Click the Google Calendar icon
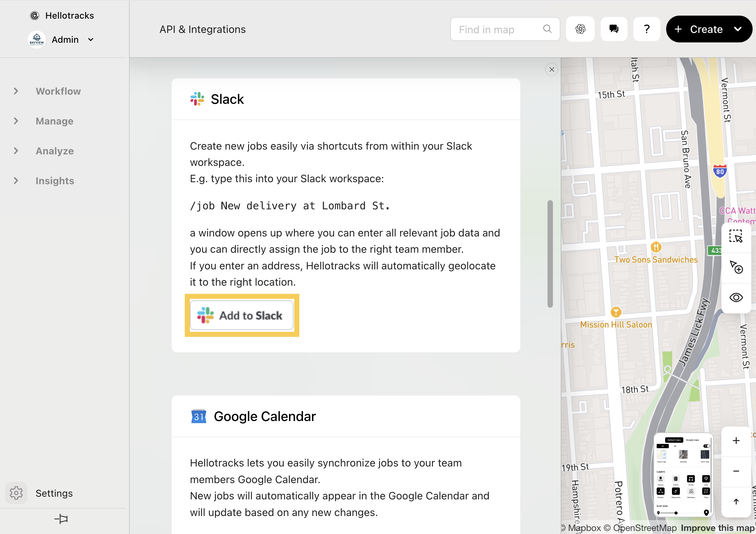The width and height of the screenshot is (756, 534). (199, 416)
